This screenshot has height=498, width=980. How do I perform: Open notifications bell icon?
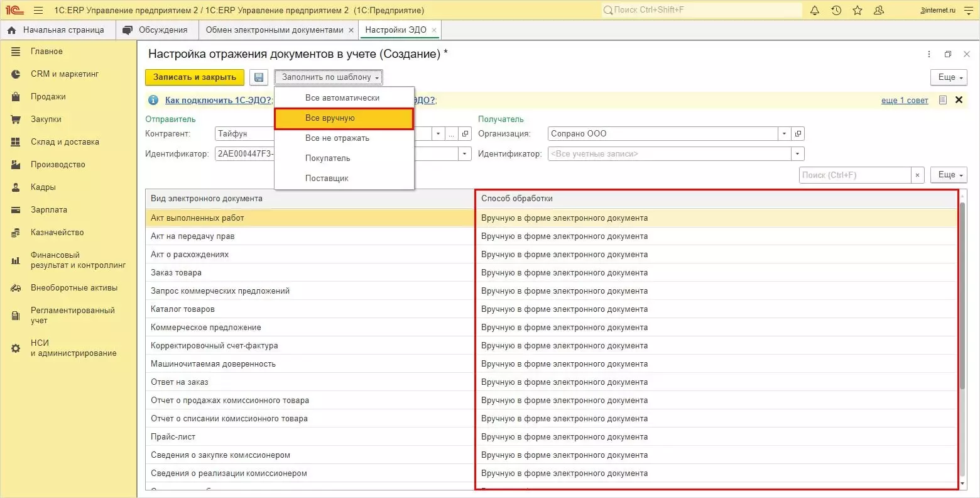coord(815,10)
